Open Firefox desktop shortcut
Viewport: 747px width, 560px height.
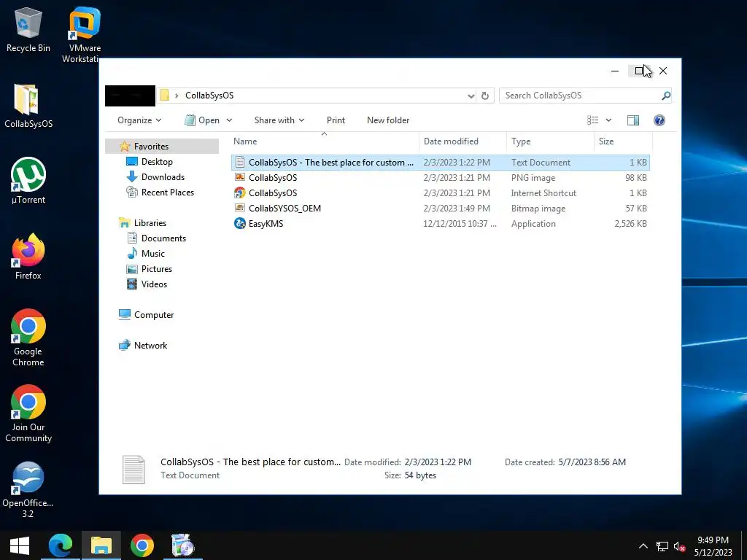coord(28,256)
